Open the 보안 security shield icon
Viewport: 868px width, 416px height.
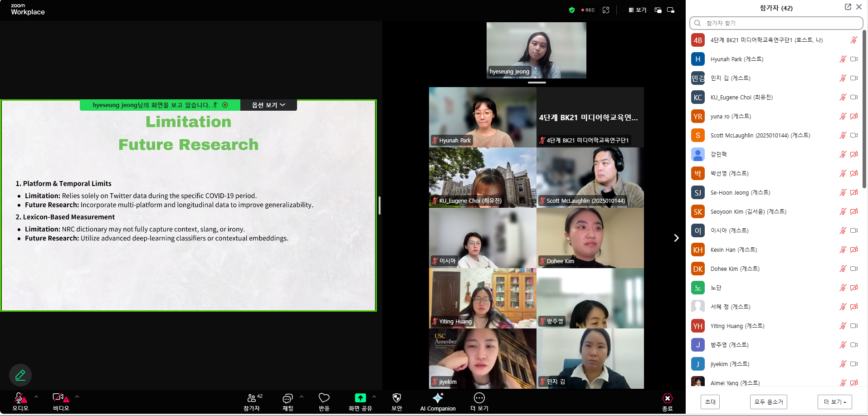(x=396, y=401)
